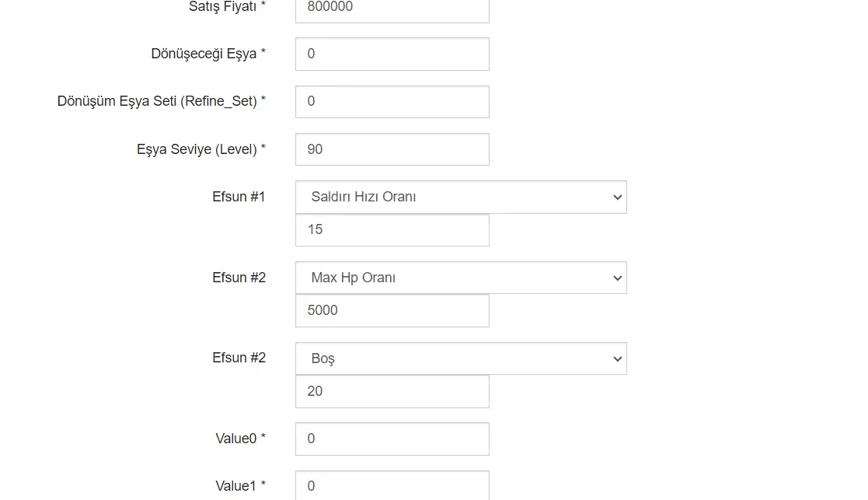Click the Value0 label text
The width and height of the screenshot is (868, 500).
tap(240, 439)
